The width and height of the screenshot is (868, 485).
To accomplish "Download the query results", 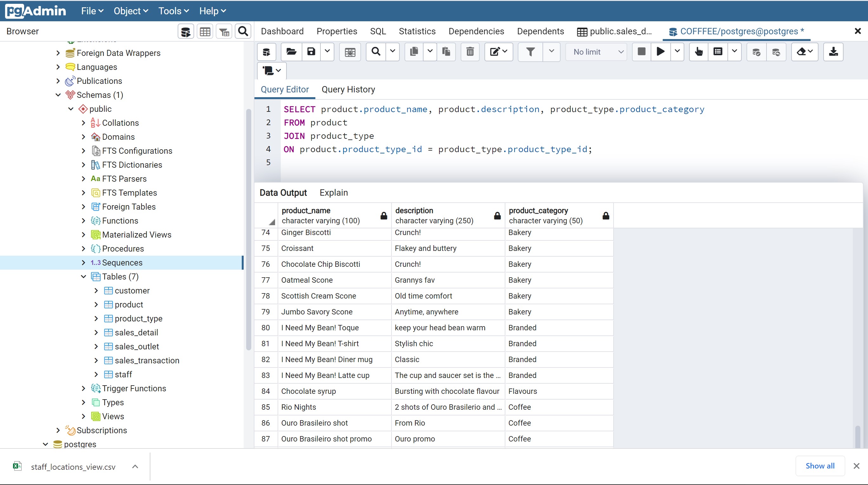I will tap(833, 51).
